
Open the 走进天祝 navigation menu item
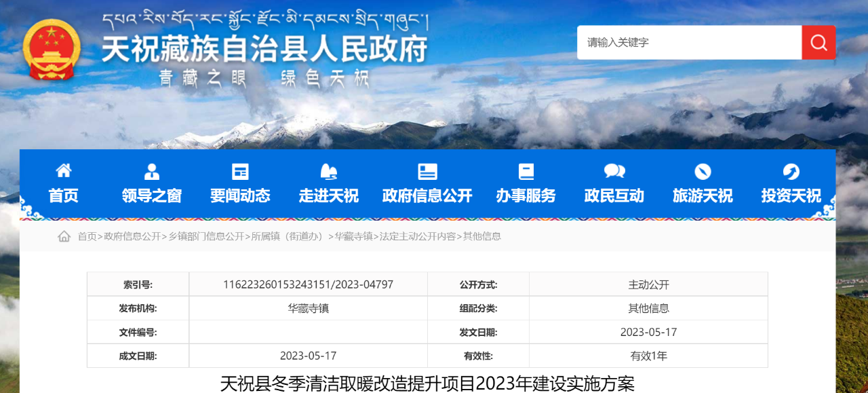329,195
